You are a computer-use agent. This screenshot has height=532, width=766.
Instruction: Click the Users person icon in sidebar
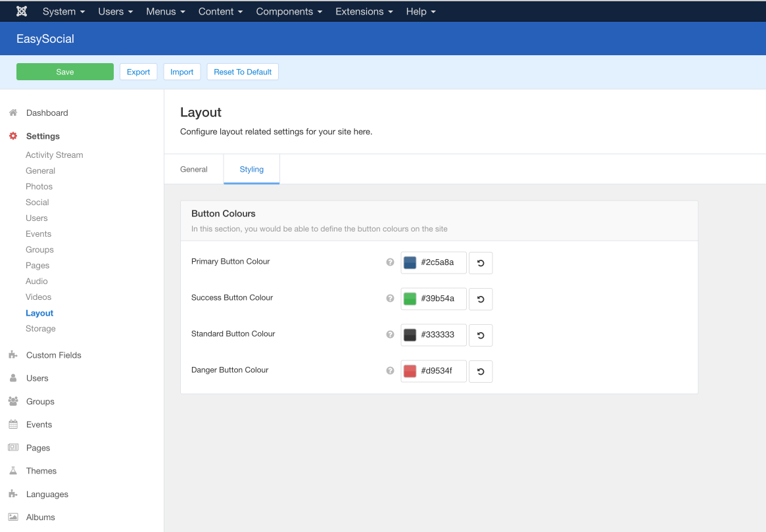[x=13, y=377]
